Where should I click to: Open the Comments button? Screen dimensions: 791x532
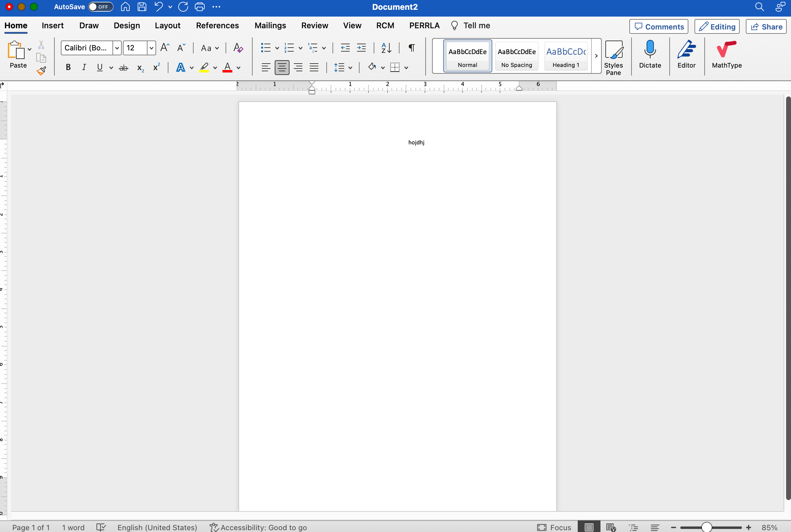(x=659, y=26)
